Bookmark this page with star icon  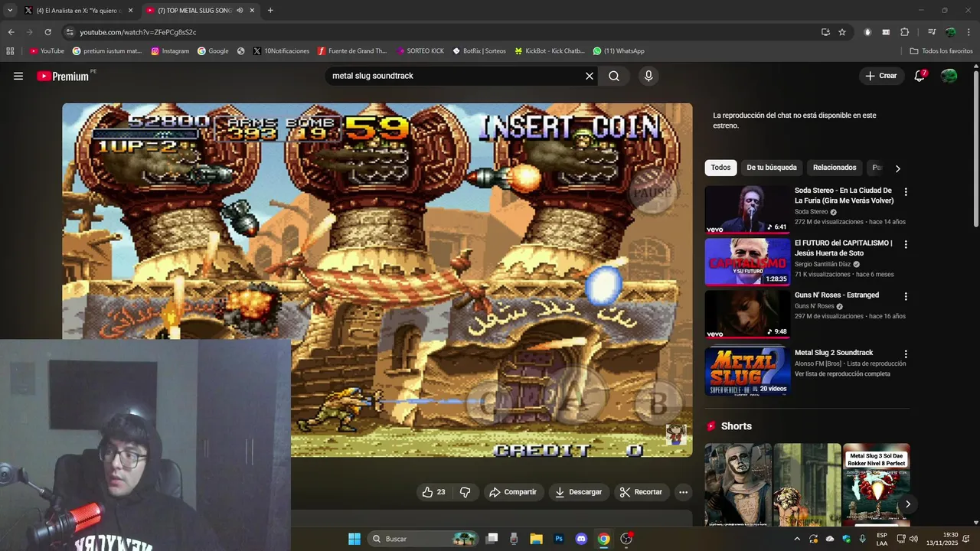pos(842,32)
